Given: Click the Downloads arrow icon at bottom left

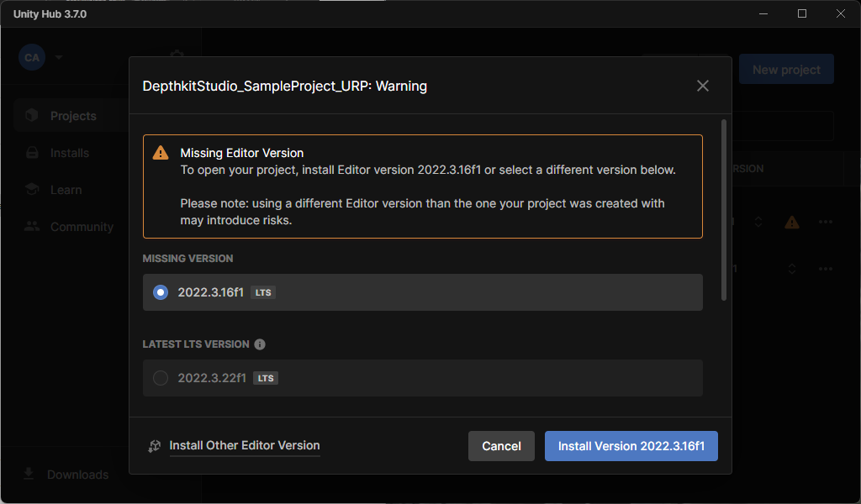Looking at the screenshot, I should point(29,474).
